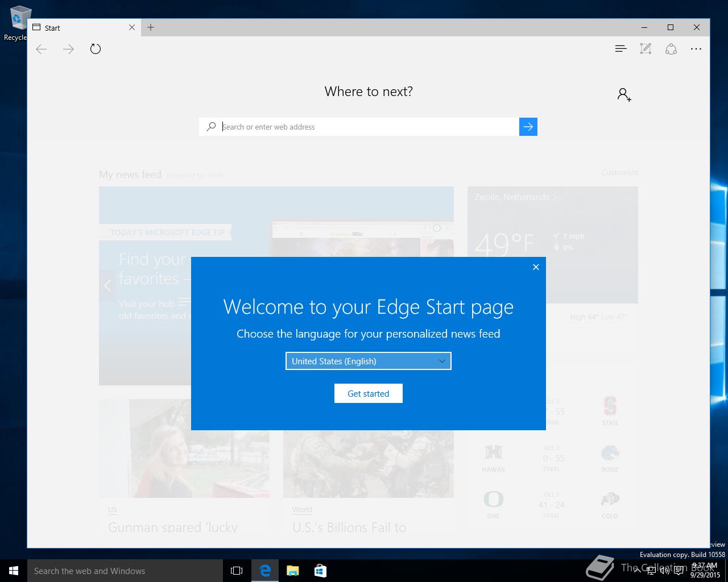Screen dimensions: 728x582
Task: Click the taskbar search box
Action: click(x=125, y=571)
